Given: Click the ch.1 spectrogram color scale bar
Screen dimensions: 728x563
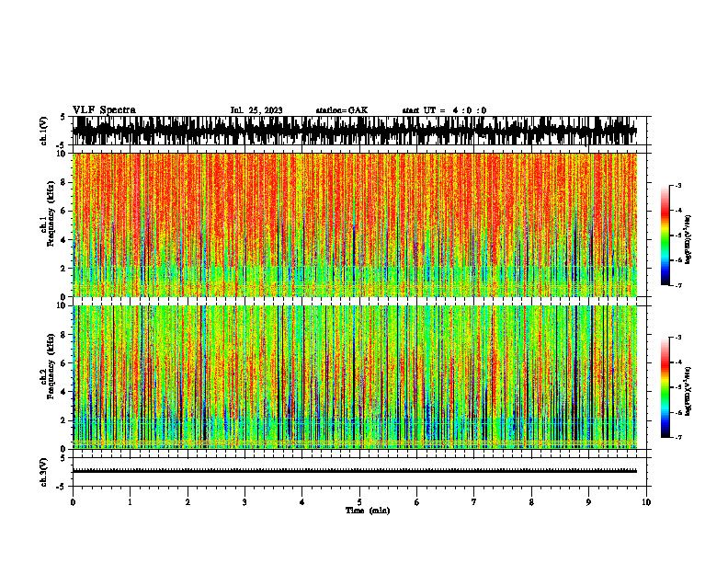Looking at the screenshot, I should (665, 236).
